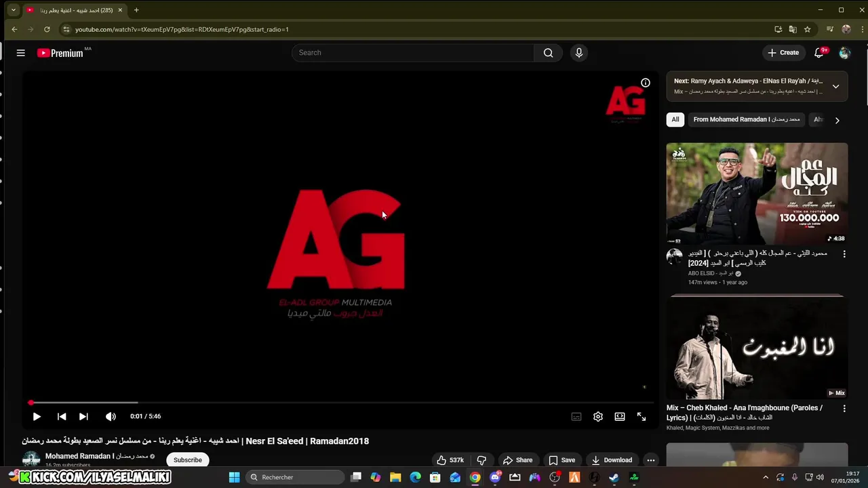Seek on the video progress bar
The image size is (868, 488).
[340, 403]
